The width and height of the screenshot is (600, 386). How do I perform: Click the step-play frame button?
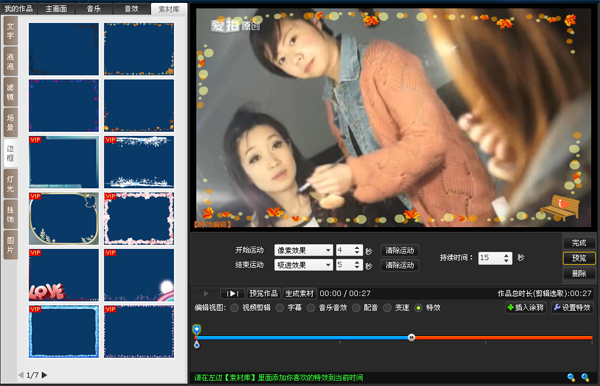[232, 293]
